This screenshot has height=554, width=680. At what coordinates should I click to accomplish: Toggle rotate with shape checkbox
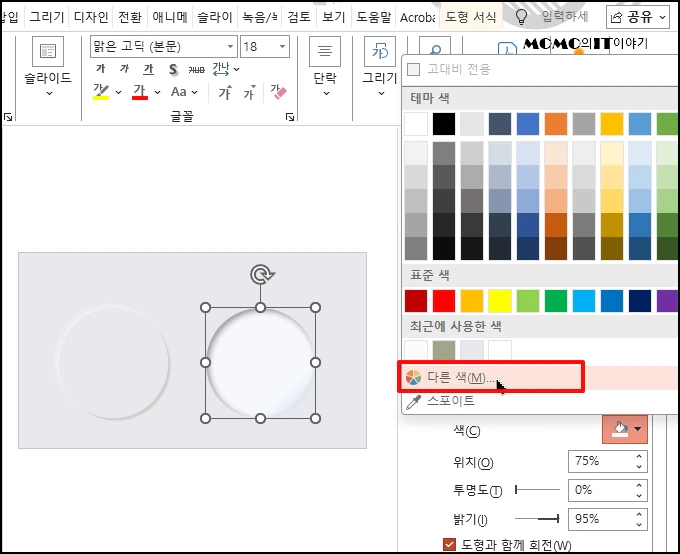(449, 544)
